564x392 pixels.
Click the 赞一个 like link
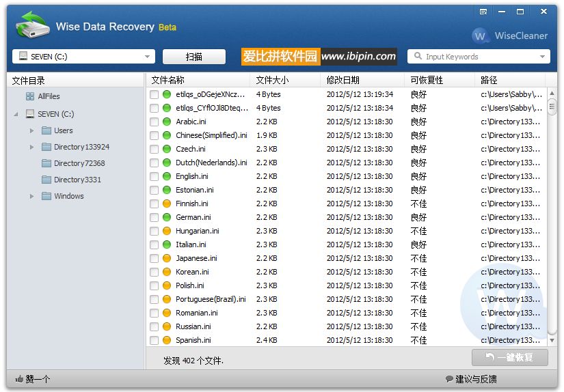(x=33, y=379)
